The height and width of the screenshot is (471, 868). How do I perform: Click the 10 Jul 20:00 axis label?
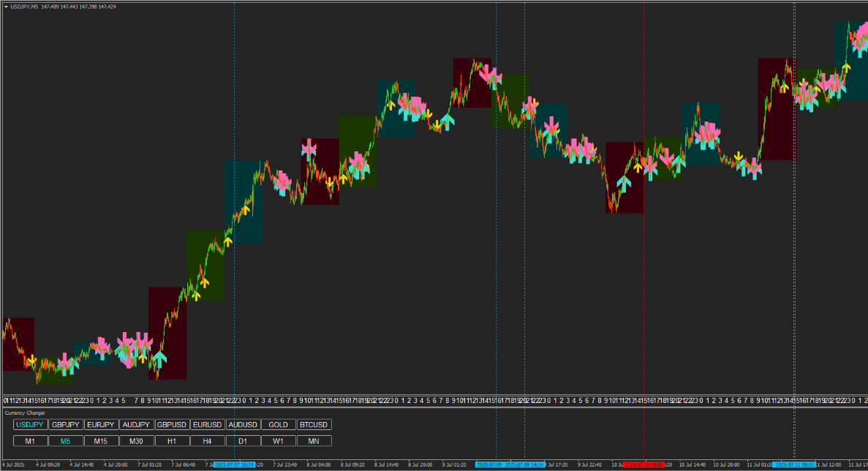(x=726, y=465)
